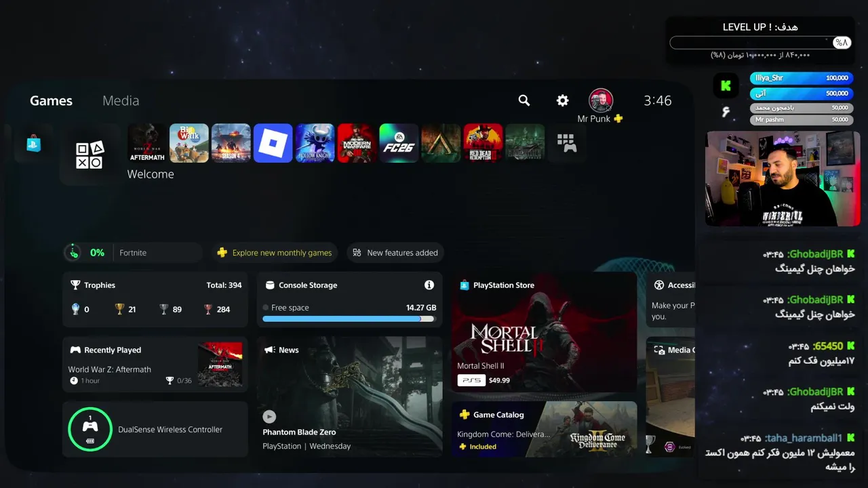Click the LEVEL UP donation goal progress bar
The height and width of the screenshot is (488, 868).
point(760,43)
